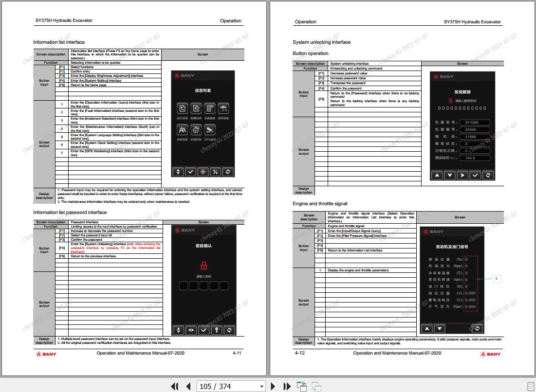Go to the first page of the document
The width and height of the screenshot is (536, 392).
[174, 386]
